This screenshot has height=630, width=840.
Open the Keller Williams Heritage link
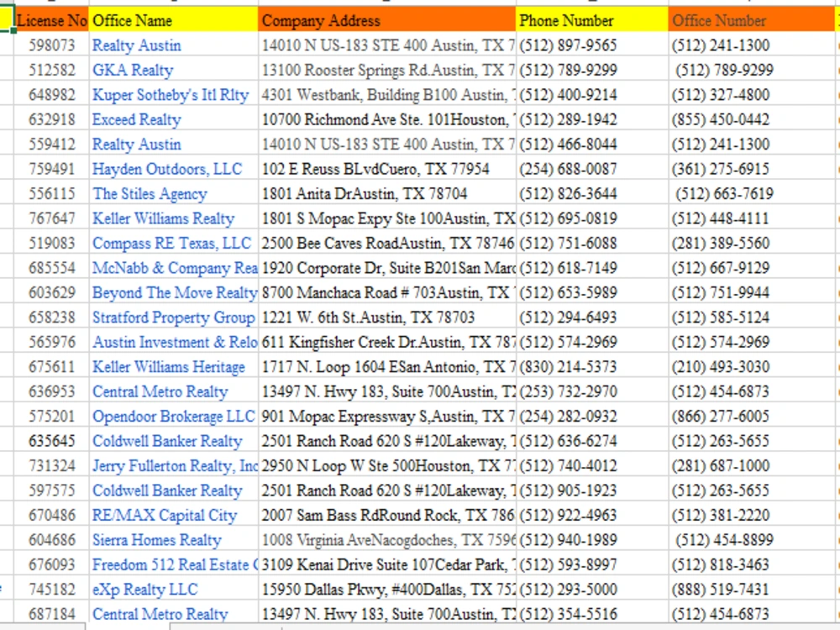pyautogui.click(x=169, y=367)
